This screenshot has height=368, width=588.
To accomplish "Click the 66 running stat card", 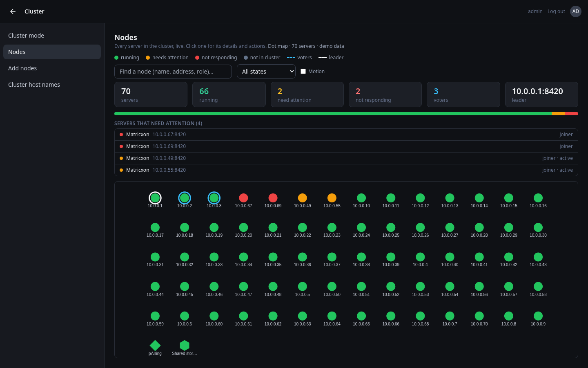I will [x=229, y=94].
